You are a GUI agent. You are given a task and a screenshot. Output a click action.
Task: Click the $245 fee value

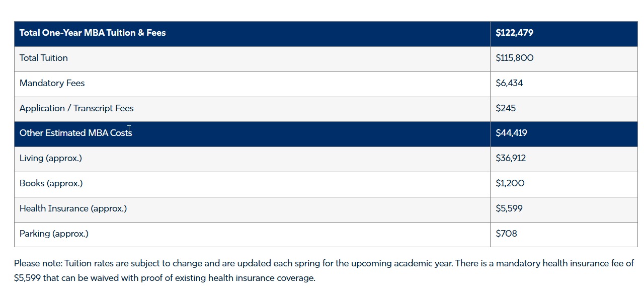coord(506,108)
